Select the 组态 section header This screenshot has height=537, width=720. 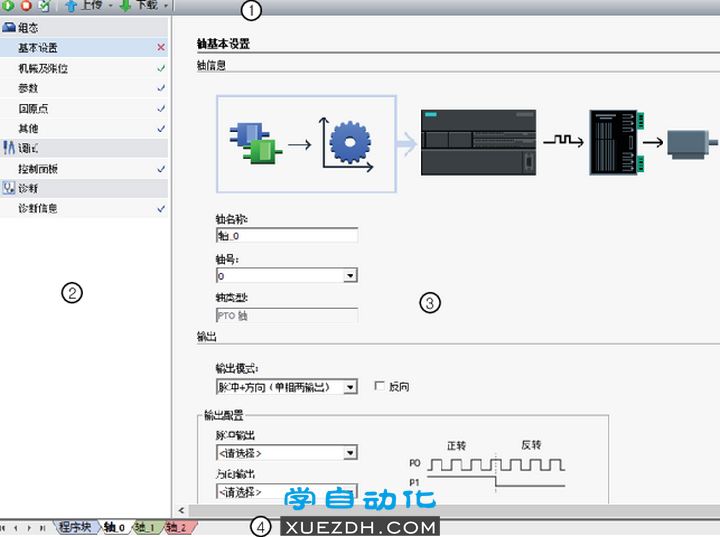point(84,28)
